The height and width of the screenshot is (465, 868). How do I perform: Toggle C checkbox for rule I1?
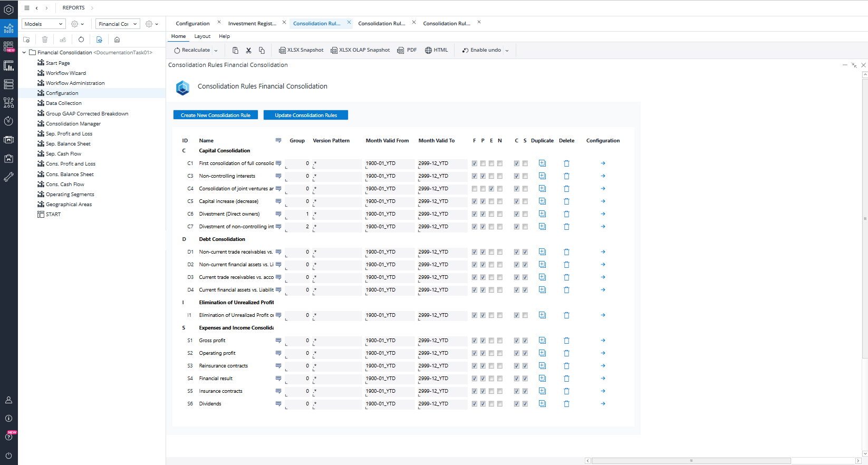tap(517, 315)
